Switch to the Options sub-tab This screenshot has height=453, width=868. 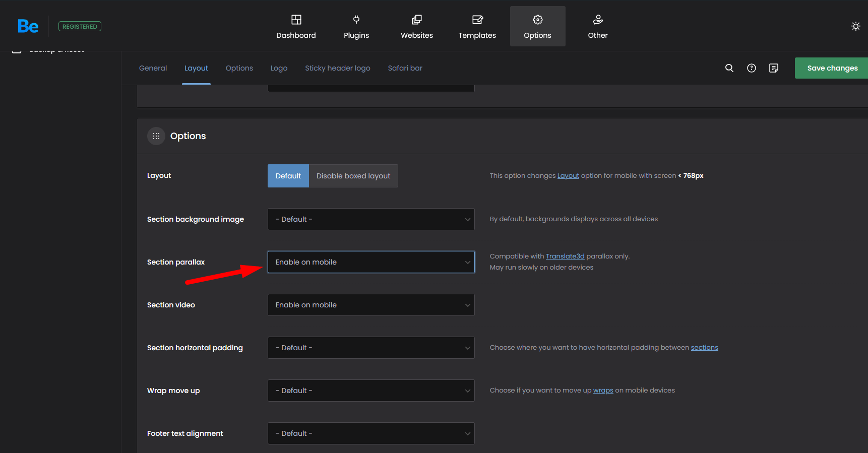click(239, 68)
